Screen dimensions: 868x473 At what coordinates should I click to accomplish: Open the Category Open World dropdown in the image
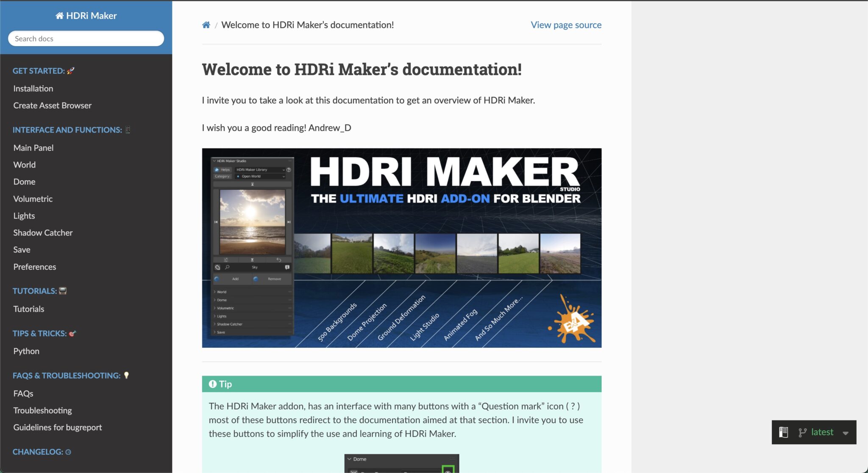(260, 177)
